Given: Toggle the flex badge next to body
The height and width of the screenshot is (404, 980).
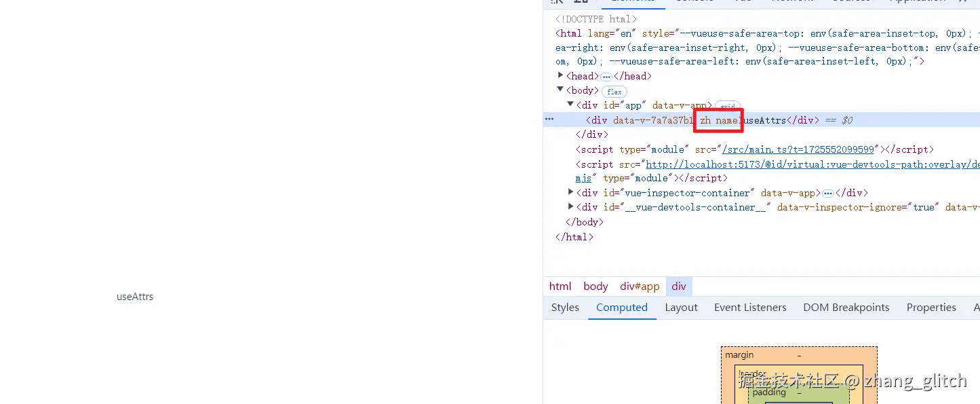Looking at the screenshot, I should (x=614, y=92).
